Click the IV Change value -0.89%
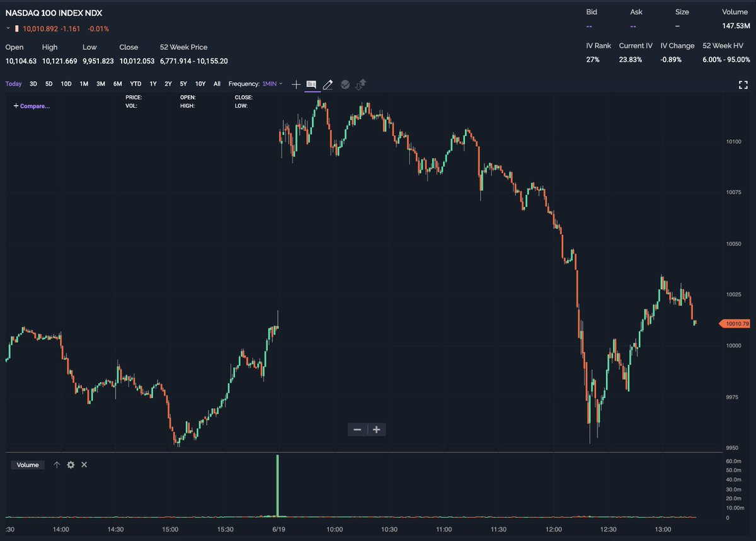Viewport: 756px width, 541px height. (671, 59)
